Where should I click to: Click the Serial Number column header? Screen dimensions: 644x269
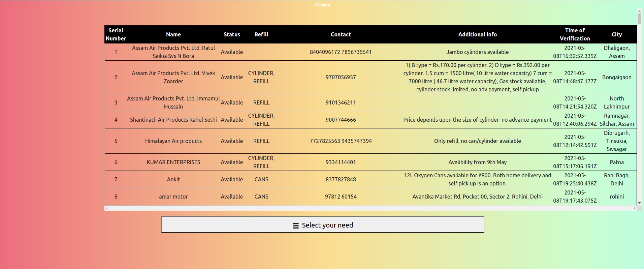pyautogui.click(x=116, y=34)
